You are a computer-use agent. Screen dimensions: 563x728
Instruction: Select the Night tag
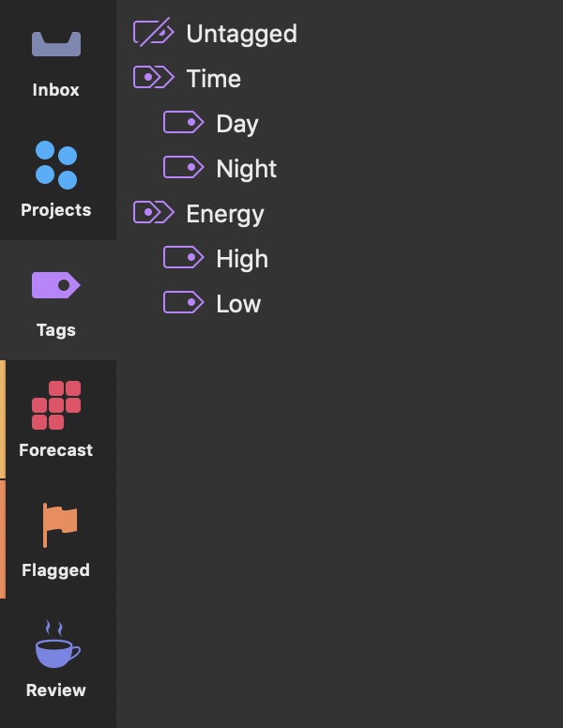340,168
